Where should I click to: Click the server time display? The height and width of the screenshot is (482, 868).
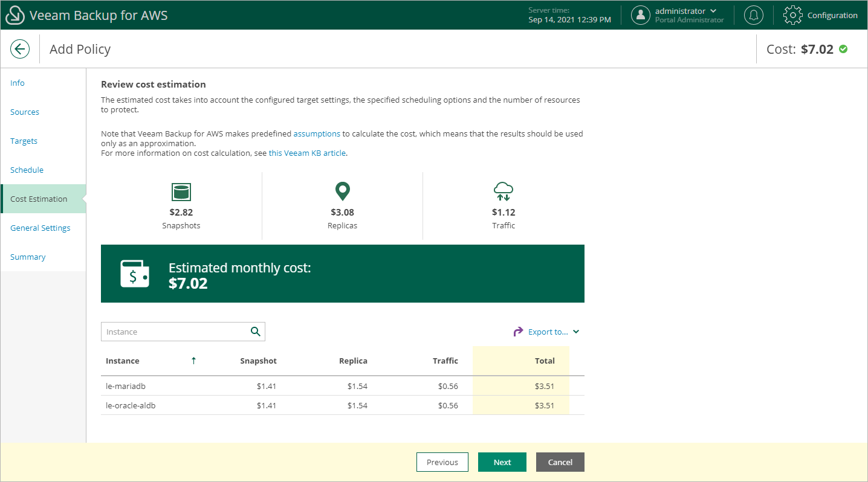point(569,15)
